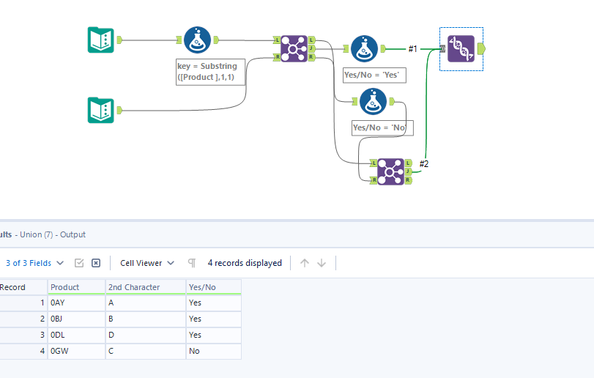Image resolution: width=594 pixels, height=378 pixels.
Task: Click the 2nd Character column header
Action: [145, 287]
